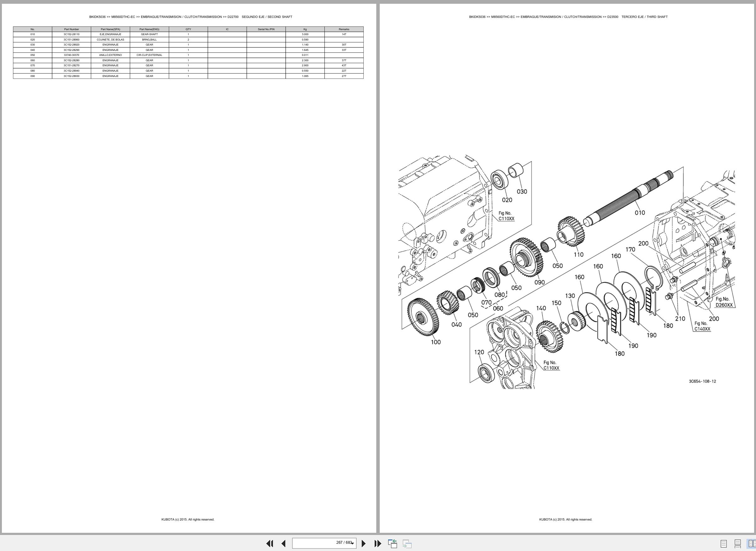Viewport: 756px width, 551px height.
Task: Select part number 3C152-28110
Action: [x=71, y=34]
